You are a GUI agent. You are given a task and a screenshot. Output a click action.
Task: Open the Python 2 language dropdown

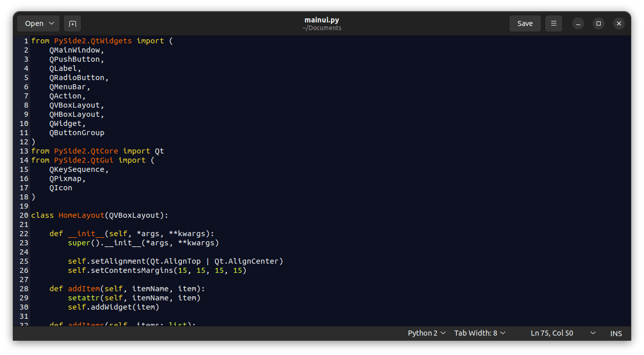427,333
